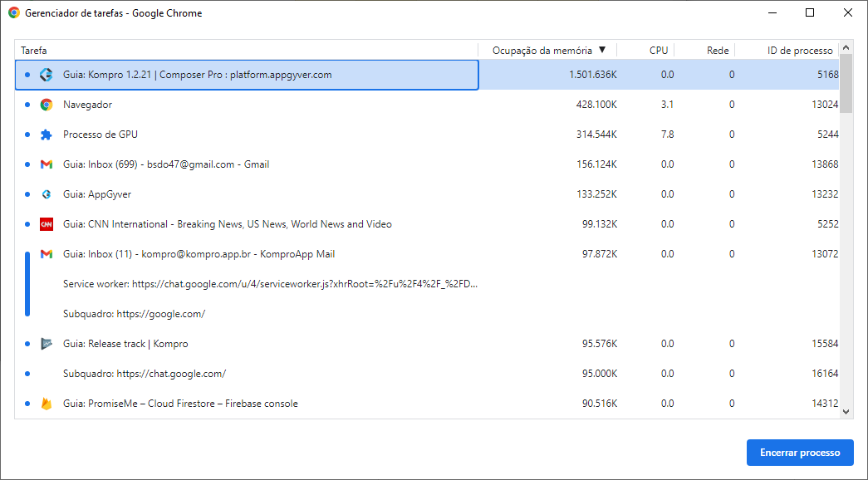
Task: Close the Gerenciador de tarefas window
Action: click(847, 12)
